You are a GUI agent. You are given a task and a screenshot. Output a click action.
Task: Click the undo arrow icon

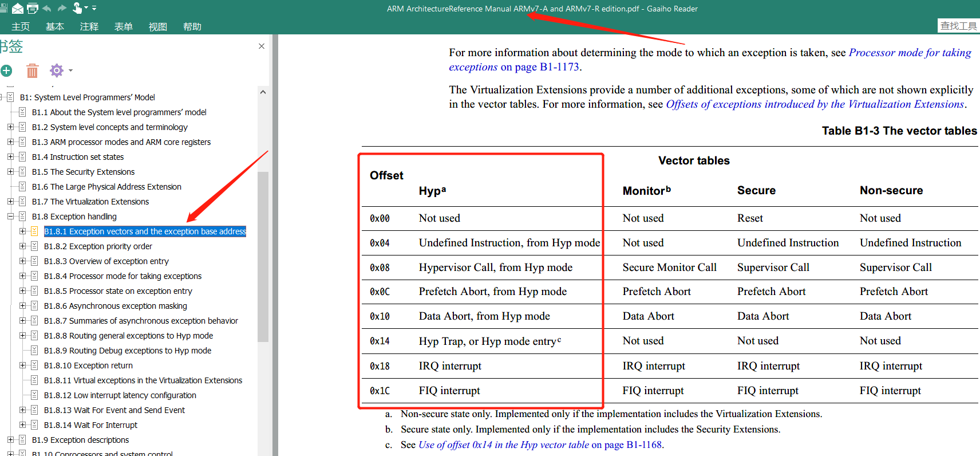coord(47,9)
